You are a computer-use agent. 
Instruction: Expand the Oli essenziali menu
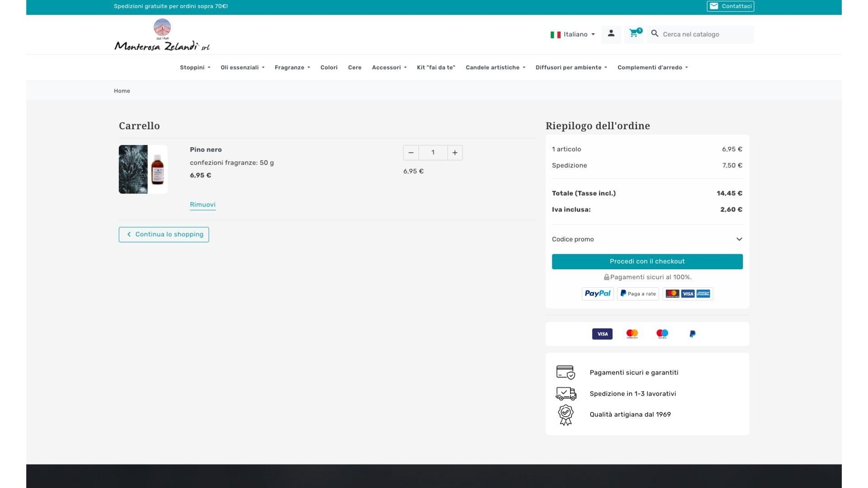point(242,68)
